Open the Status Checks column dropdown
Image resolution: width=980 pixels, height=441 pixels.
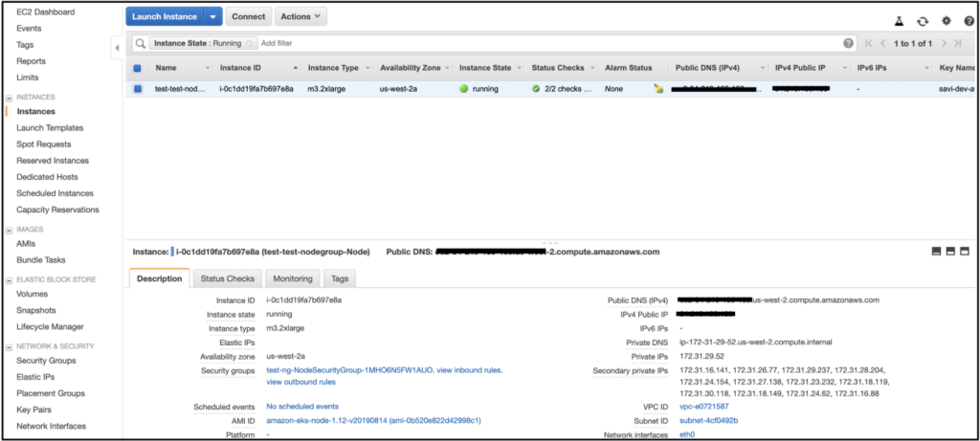pyautogui.click(x=591, y=68)
